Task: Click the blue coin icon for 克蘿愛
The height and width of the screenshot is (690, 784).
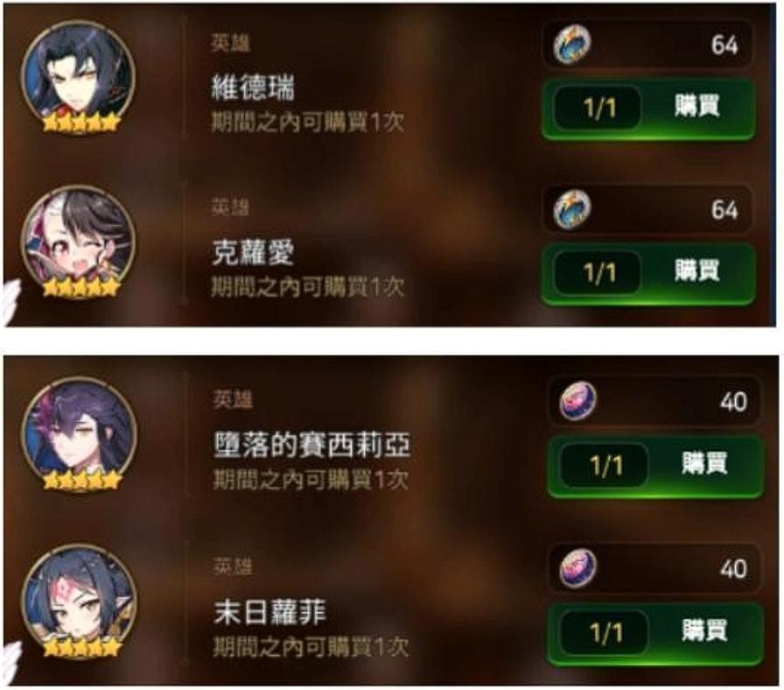Action: (x=572, y=208)
